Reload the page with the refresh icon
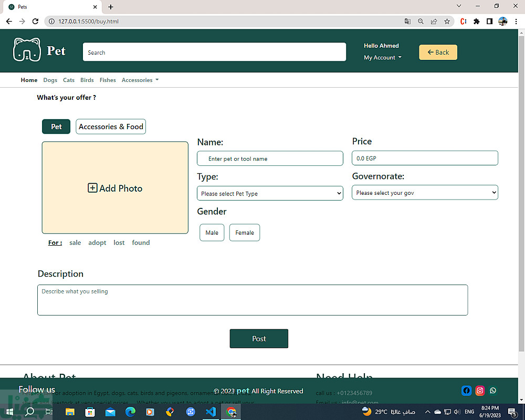Viewport: 525px width, 420px height. click(x=35, y=21)
